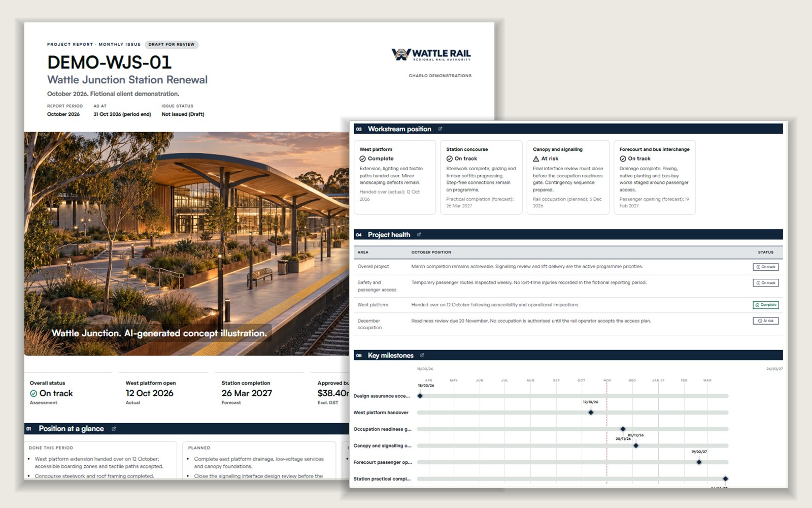Screen dimensions: 812x508
Task: Click the STATUS column header in Project health
Action: pos(766,252)
